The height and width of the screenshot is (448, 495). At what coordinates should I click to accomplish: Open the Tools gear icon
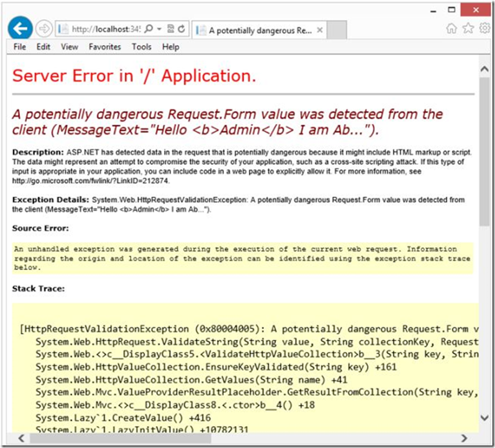485,28
